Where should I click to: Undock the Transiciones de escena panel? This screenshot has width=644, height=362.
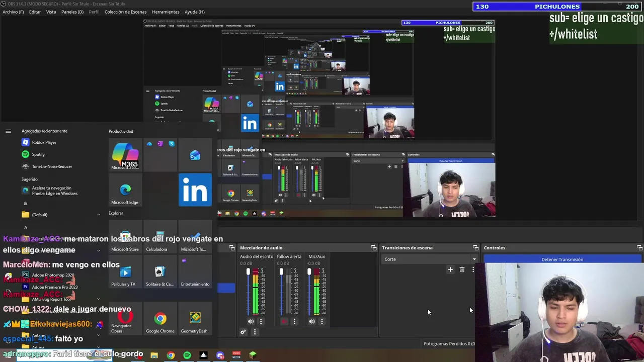476,248
